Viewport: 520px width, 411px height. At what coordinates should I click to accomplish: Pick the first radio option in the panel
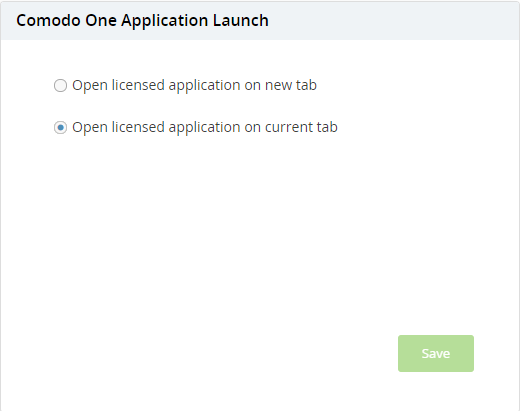click(x=60, y=85)
